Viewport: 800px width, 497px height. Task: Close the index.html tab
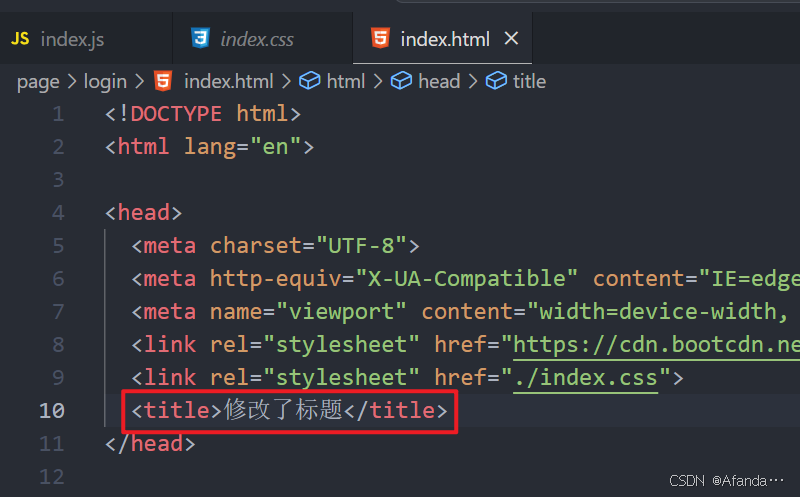511,38
